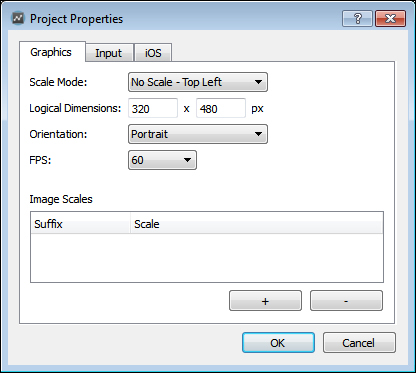Open the FPS dropdown

pos(162,160)
